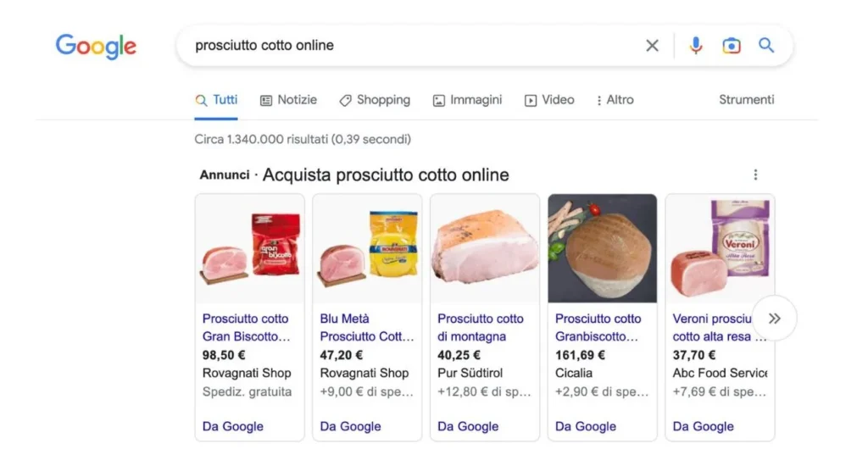
Task: Clear the search query with the X icon
Action: point(652,46)
